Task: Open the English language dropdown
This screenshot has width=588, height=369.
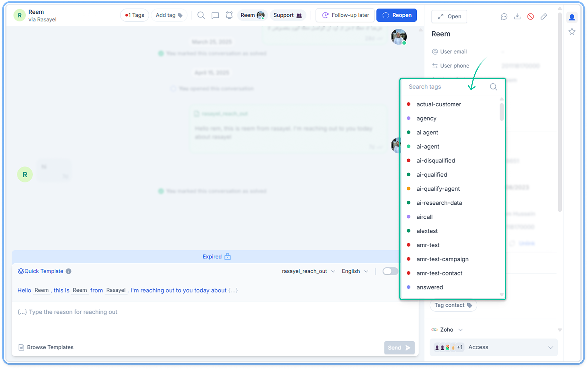Action: point(355,271)
